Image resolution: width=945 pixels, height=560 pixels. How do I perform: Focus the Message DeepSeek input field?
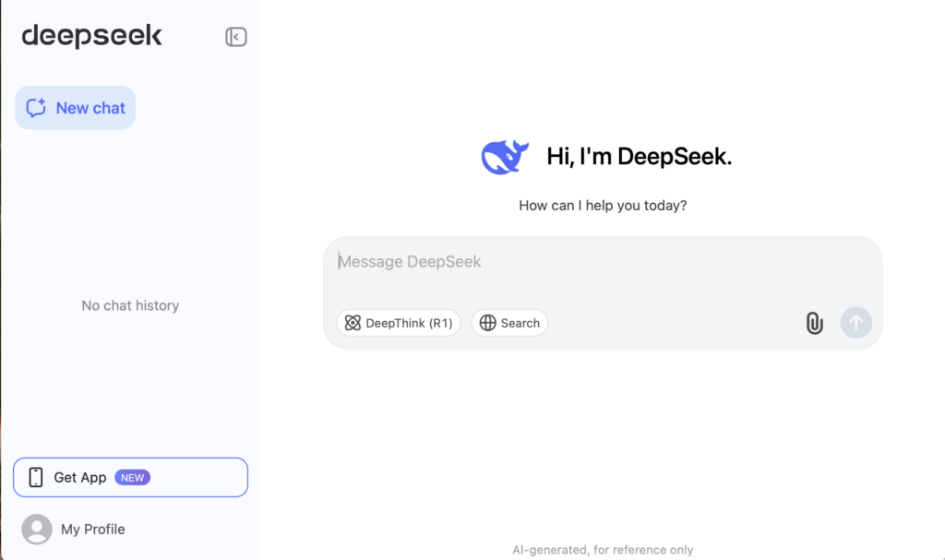tap(603, 268)
